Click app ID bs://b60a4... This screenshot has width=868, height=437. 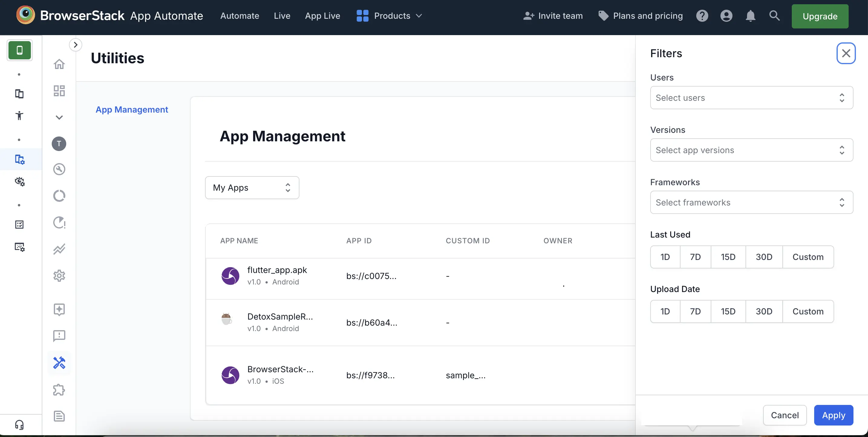(x=372, y=322)
